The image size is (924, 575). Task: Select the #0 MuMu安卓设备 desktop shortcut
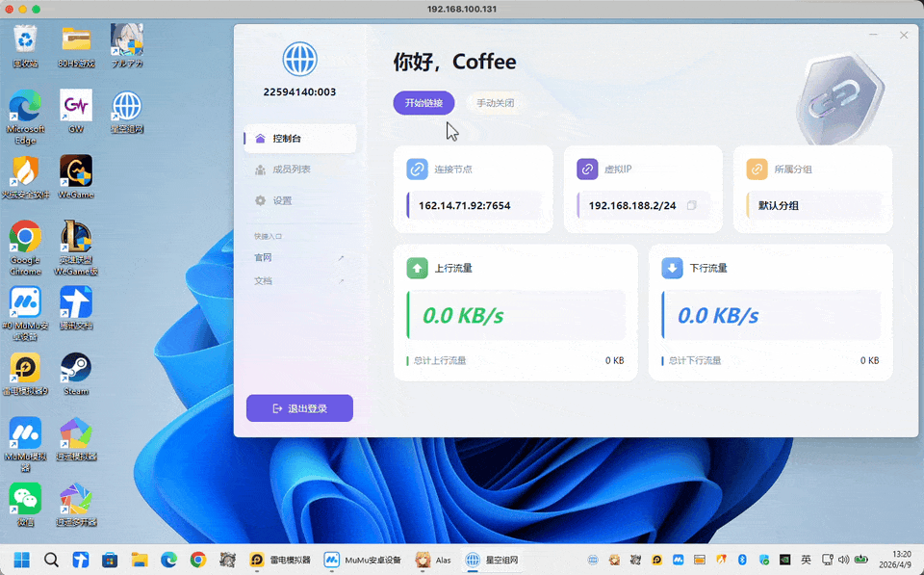(25, 314)
